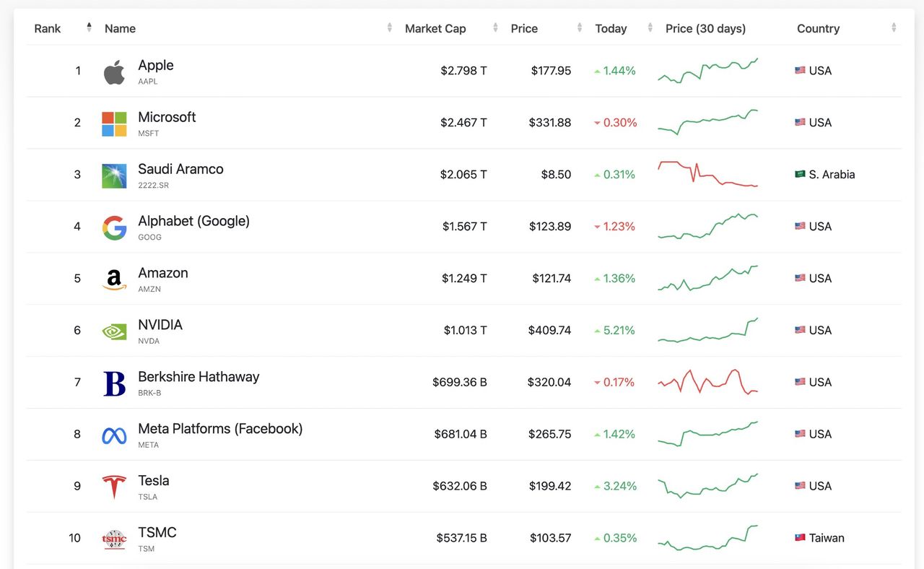Open the Alphabet (Google) company link
This screenshot has width=924, height=569.
click(x=193, y=221)
